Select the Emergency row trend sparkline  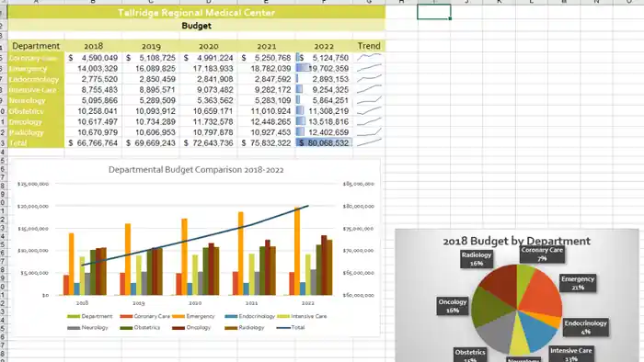coord(369,69)
